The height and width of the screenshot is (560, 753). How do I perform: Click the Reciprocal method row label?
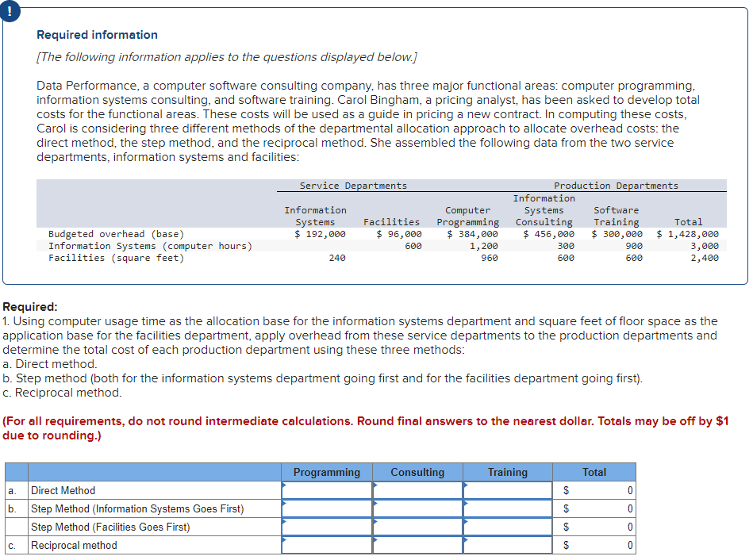click(x=74, y=545)
